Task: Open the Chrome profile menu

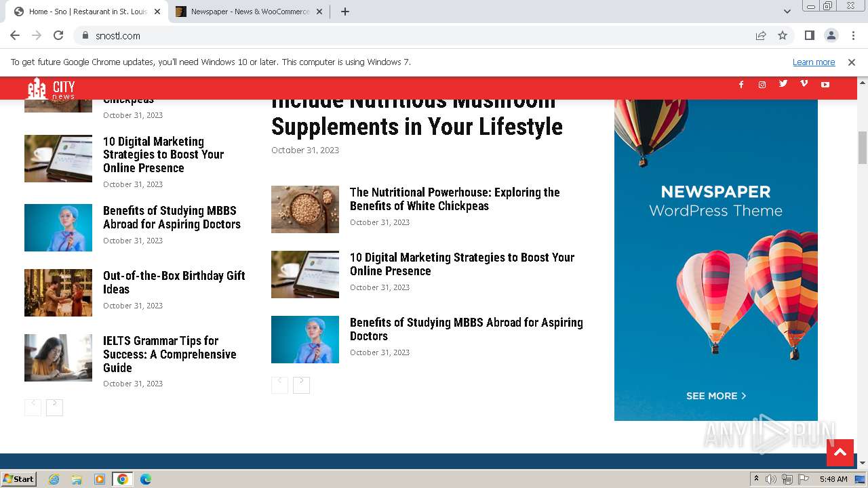Action: point(831,36)
